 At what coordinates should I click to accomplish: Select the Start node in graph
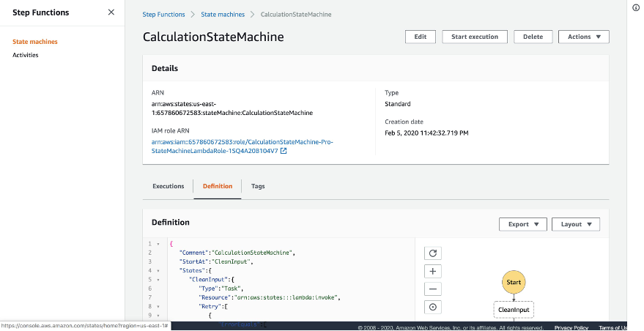(514, 282)
